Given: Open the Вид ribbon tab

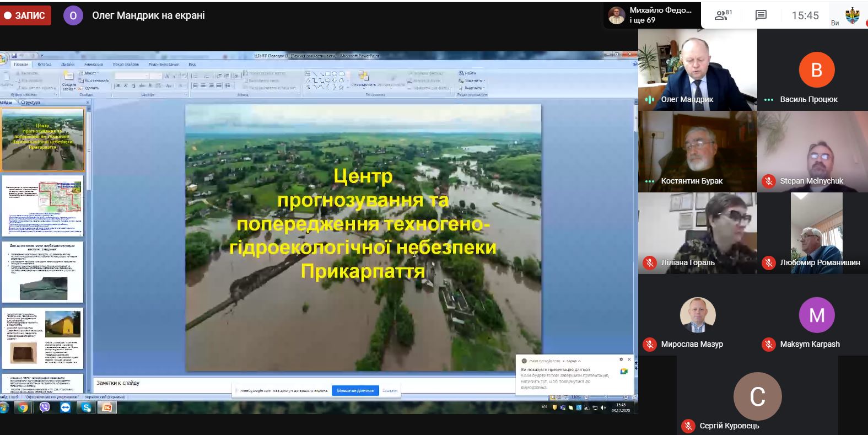Looking at the screenshot, I should click(x=192, y=65).
